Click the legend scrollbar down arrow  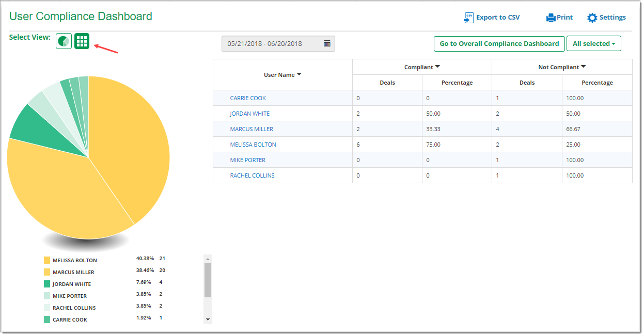pos(208,320)
